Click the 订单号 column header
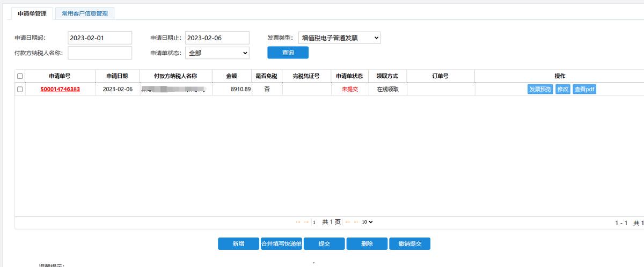The height and width of the screenshot is (267, 644). tap(440, 76)
